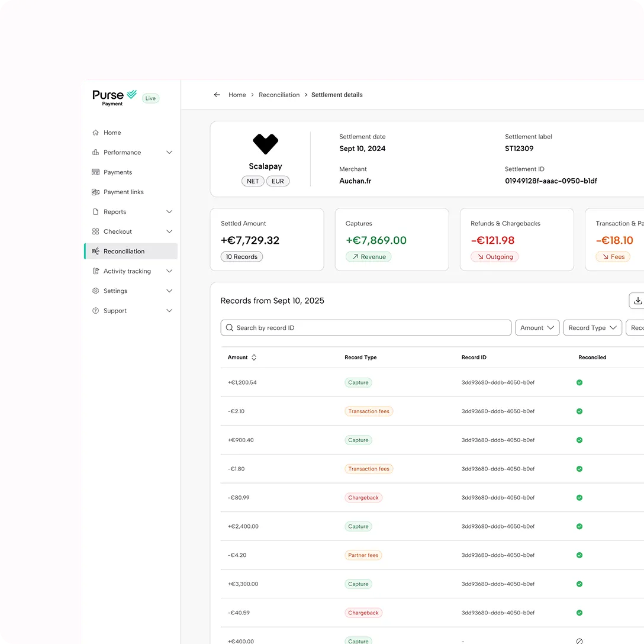Image resolution: width=644 pixels, height=644 pixels.
Task: Click Record ID column header
Action: pyautogui.click(x=474, y=358)
